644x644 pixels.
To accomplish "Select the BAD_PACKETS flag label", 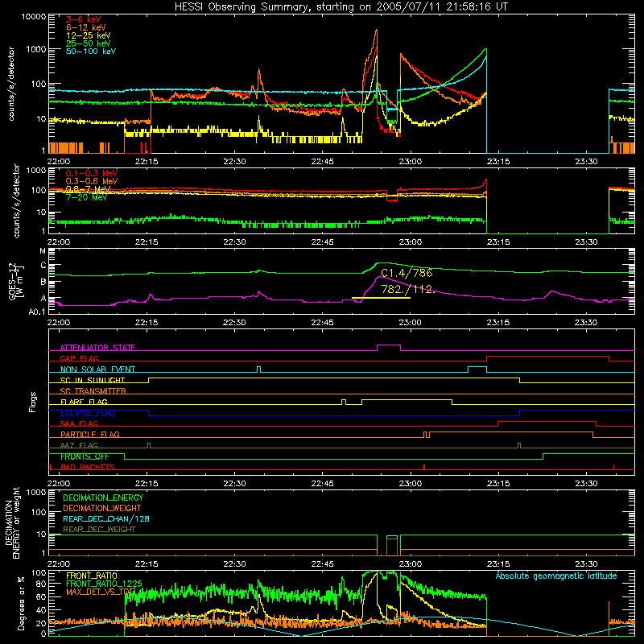I will coord(88,467).
